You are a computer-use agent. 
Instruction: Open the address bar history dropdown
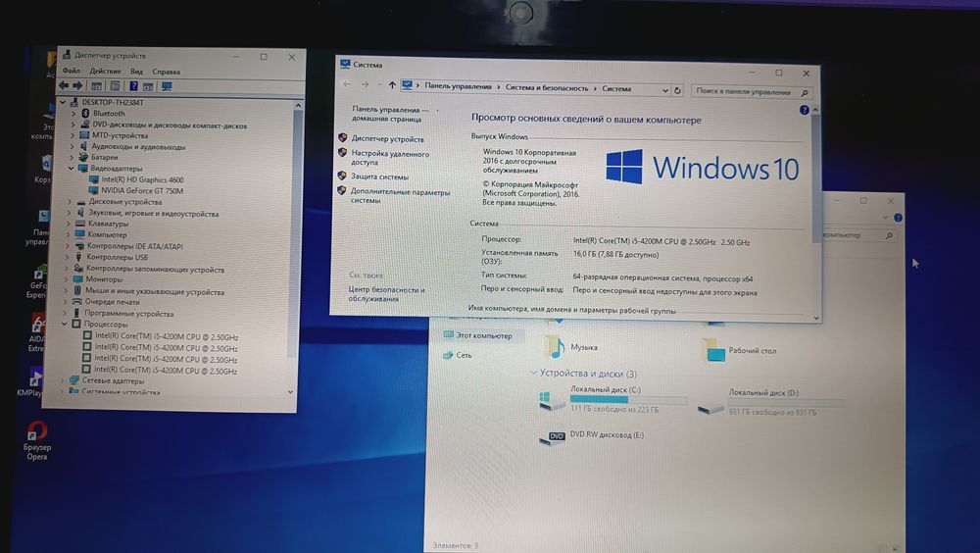click(x=665, y=90)
